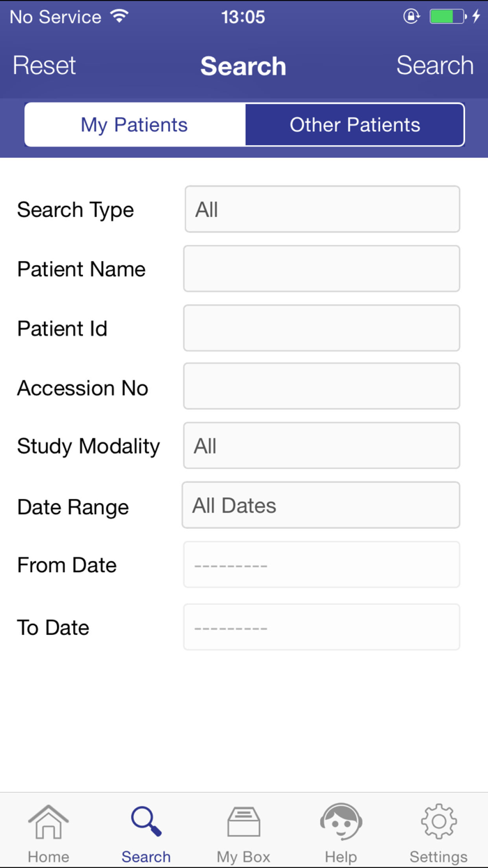488x868 pixels.
Task: Select the To Date field
Action: coord(321,627)
